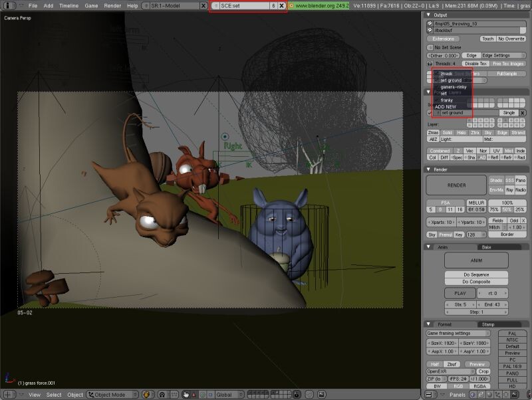The width and height of the screenshot is (532, 400).
Task: Open the 3D view window type icon
Action: 8,395
